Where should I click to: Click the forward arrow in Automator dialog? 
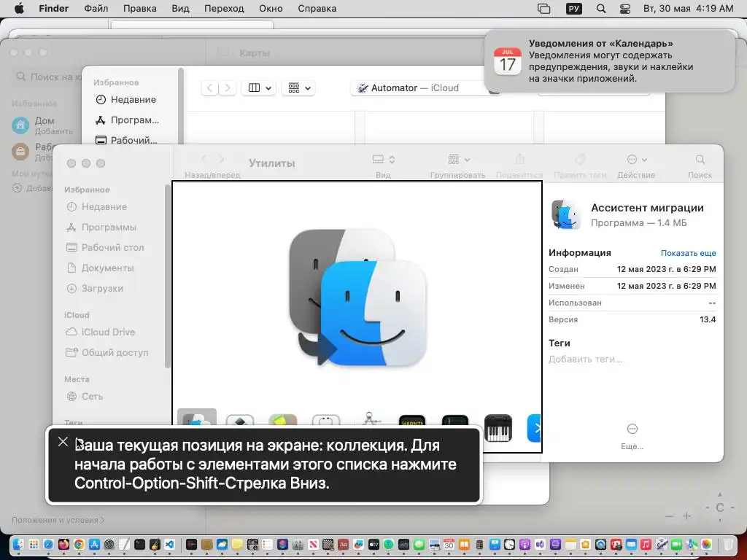pos(228,88)
